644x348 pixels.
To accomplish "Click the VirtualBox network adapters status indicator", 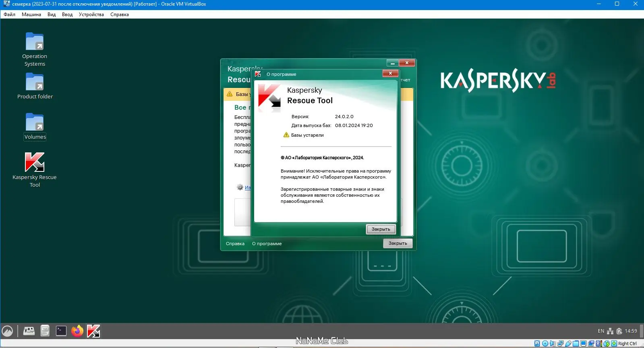I will (x=560, y=344).
